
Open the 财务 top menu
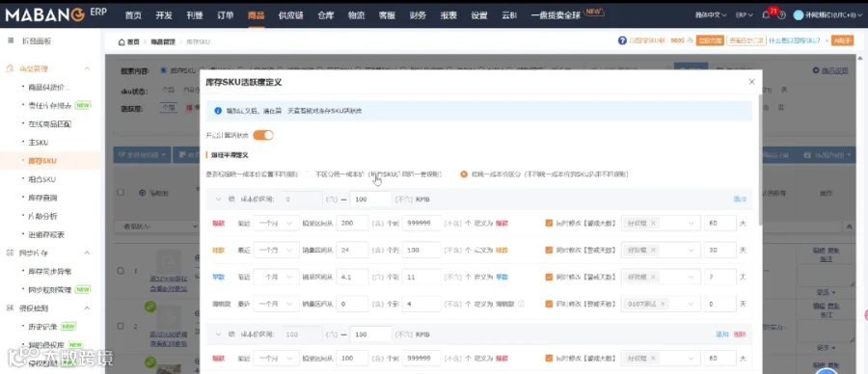click(418, 14)
